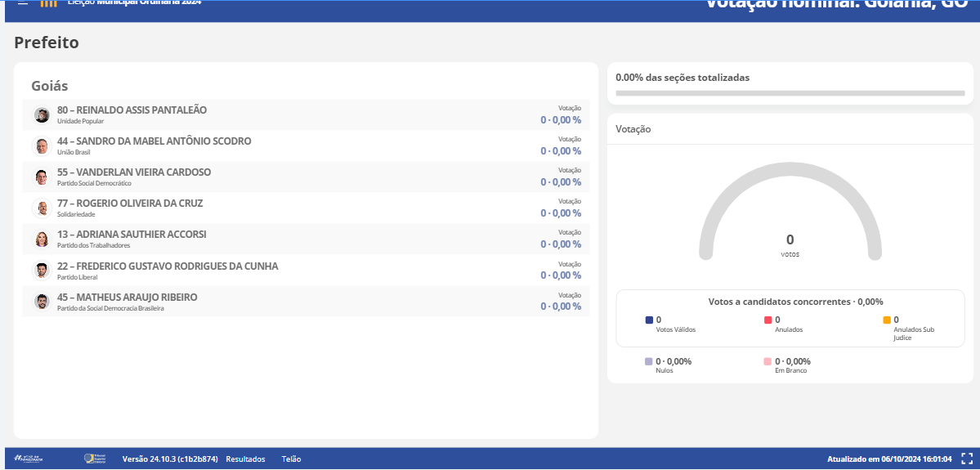Click the seções totalizadas progress bar
Image resolution: width=980 pixels, height=470 pixels.
coord(790,93)
